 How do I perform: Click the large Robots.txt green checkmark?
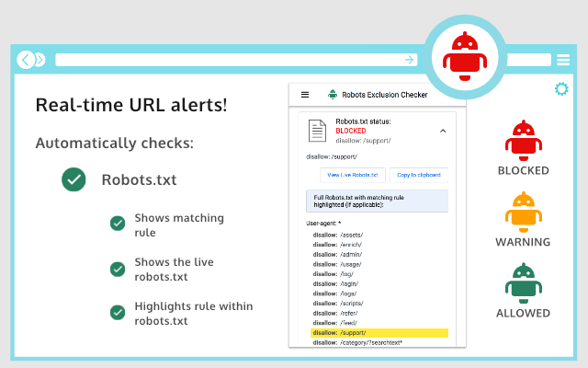[73, 179]
